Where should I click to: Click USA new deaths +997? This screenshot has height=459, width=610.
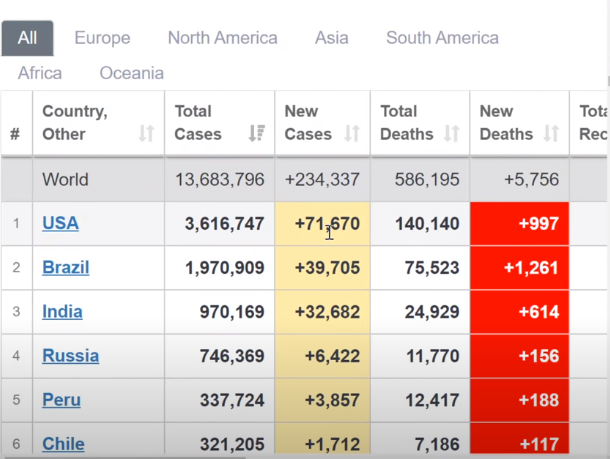click(x=539, y=224)
